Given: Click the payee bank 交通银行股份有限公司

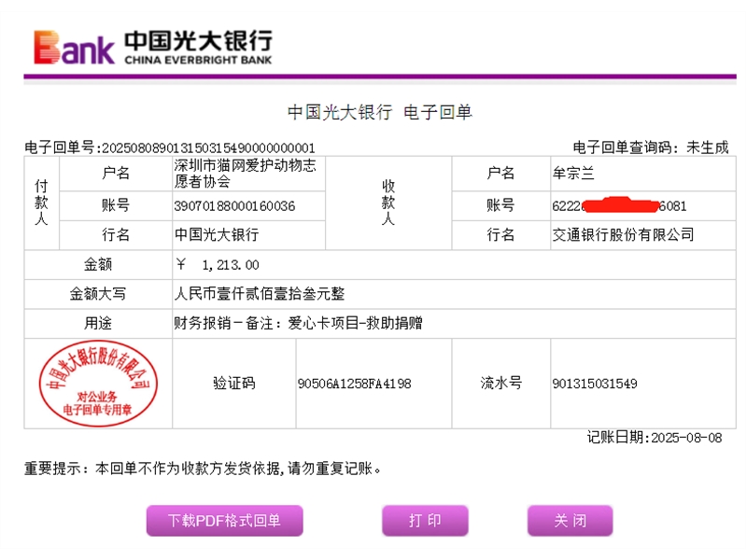Looking at the screenshot, I should coord(623,235).
